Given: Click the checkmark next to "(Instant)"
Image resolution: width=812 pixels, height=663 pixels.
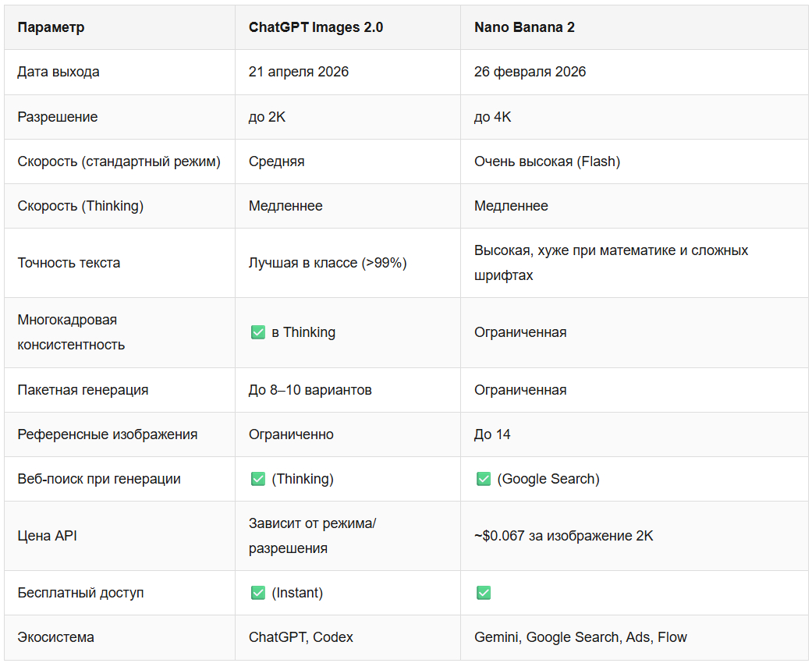Looking at the screenshot, I should coord(258,593).
